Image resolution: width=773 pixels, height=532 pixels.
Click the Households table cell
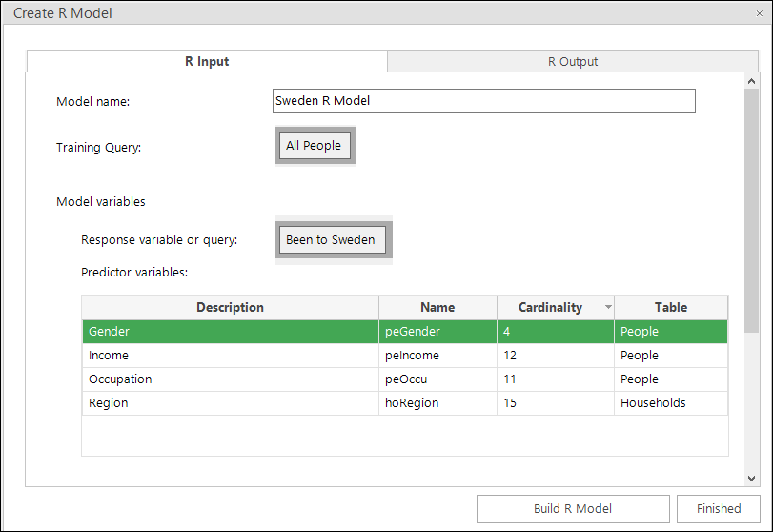(x=671, y=403)
